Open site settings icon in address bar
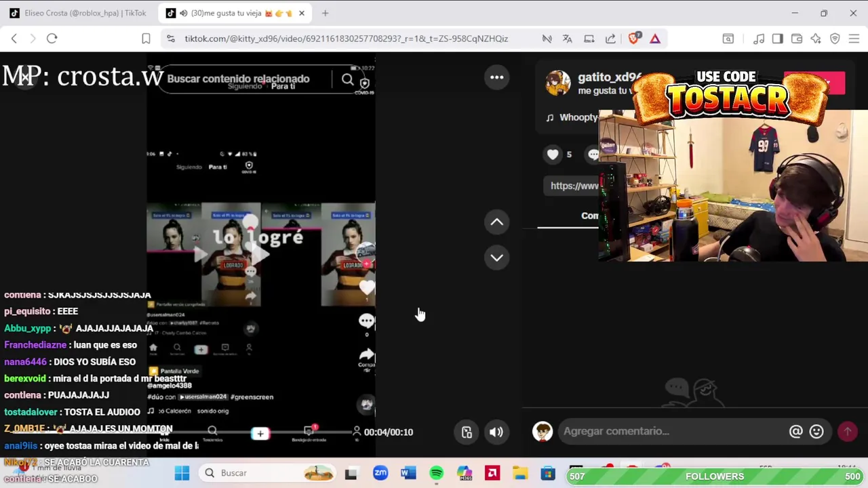This screenshot has height=488, width=868. (x=170, y=39)
